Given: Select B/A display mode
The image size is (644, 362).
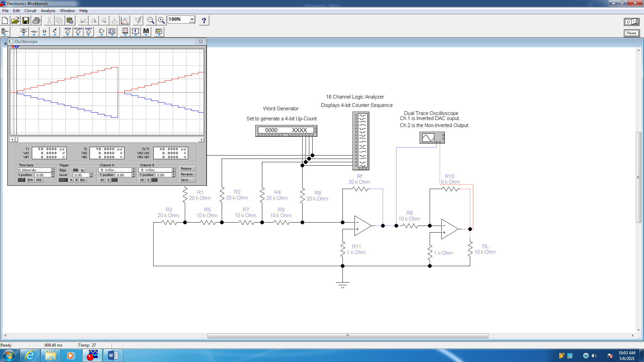Looking at the screenshot, I should tap(30, 180).
